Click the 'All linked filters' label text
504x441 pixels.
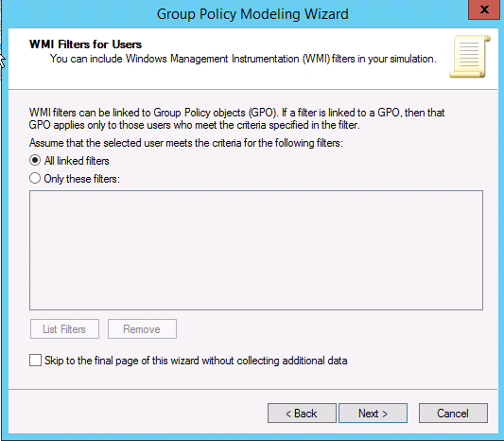pyautogui.click(x=77, y=161)
